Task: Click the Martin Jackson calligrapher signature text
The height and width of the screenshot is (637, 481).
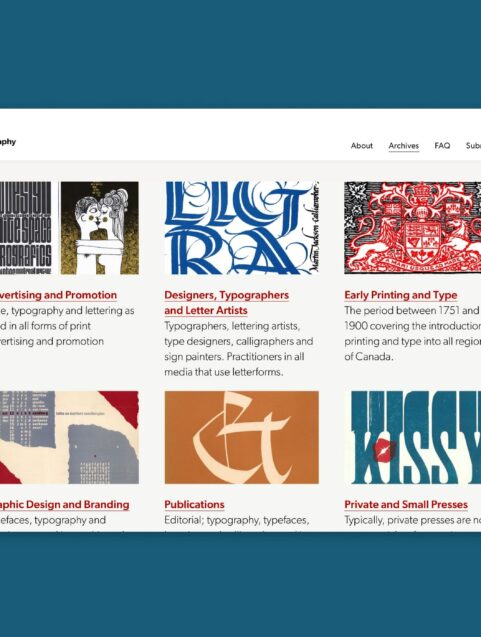Action: point(312,228)
